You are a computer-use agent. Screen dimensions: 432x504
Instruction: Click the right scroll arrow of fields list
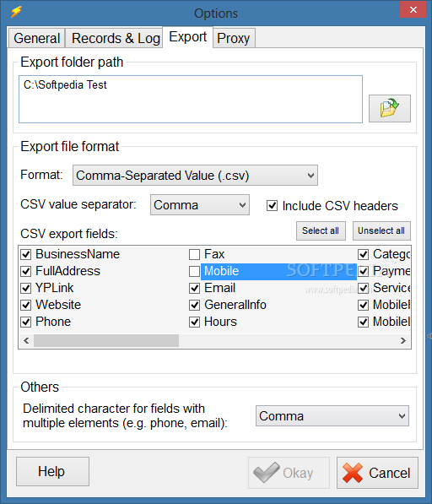(x=403, y=341)
